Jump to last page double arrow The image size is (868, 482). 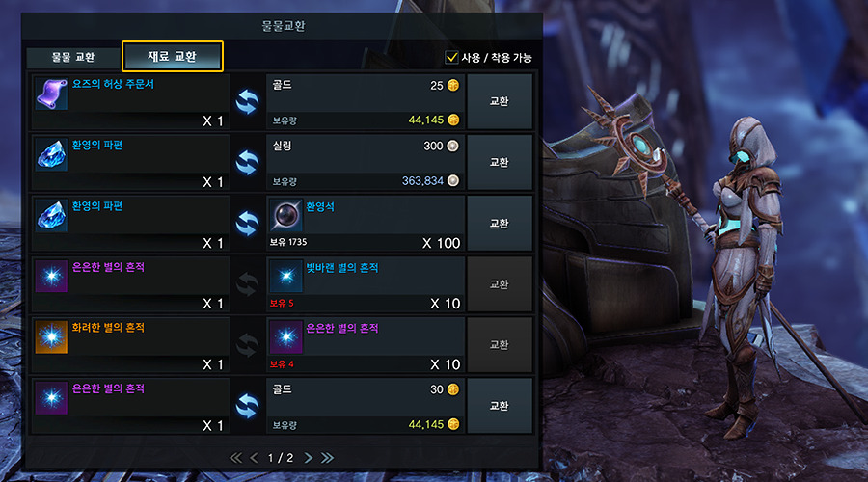click(x=327, y=458)
